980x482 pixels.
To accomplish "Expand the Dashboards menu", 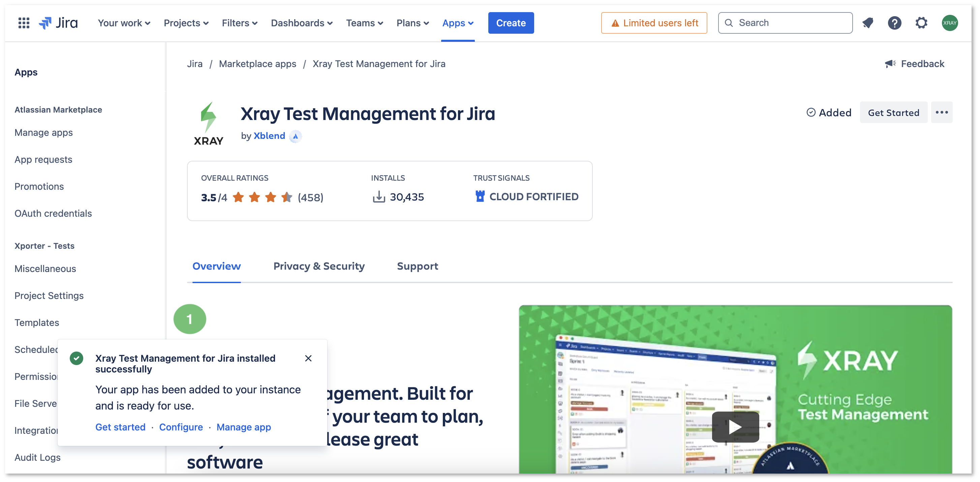I will [x=302, y=23].
